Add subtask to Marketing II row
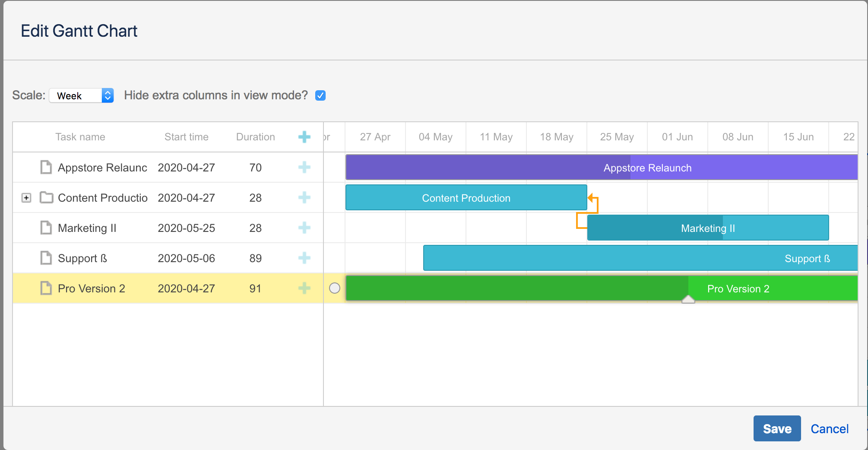This screenshot has height=450, width=868. coord(304,228)
